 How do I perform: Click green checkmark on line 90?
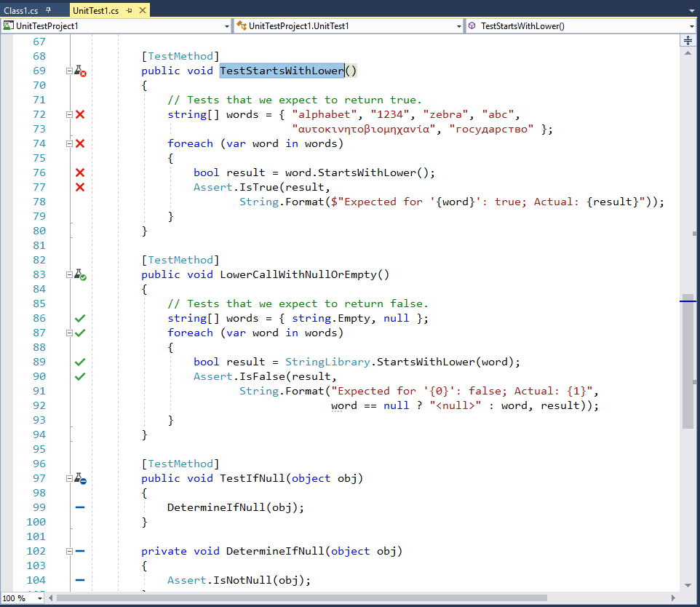[x=80, y=376]
